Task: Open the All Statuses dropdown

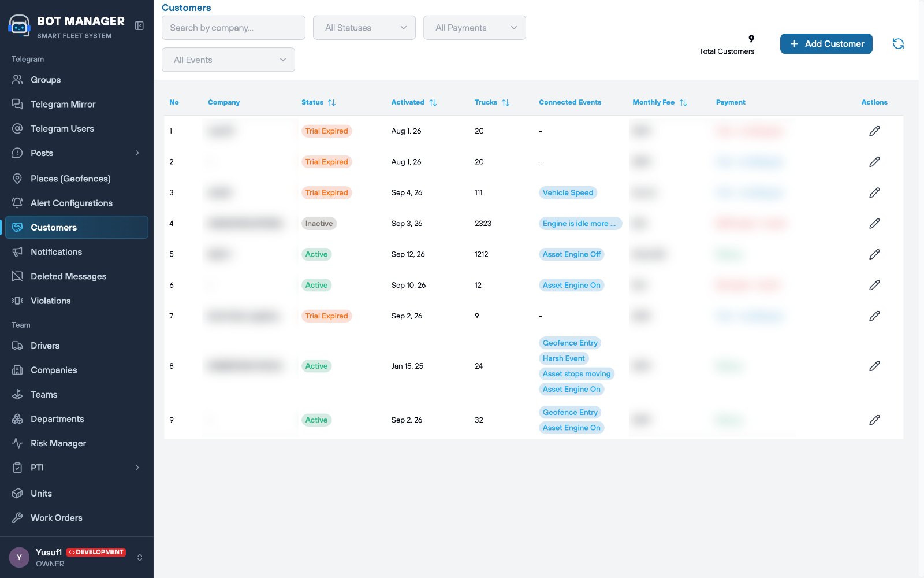Action: 364,28
